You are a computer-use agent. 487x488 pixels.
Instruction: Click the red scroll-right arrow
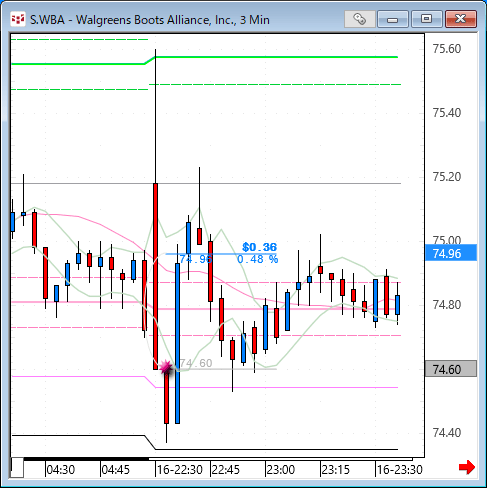[x=467, y=467]
